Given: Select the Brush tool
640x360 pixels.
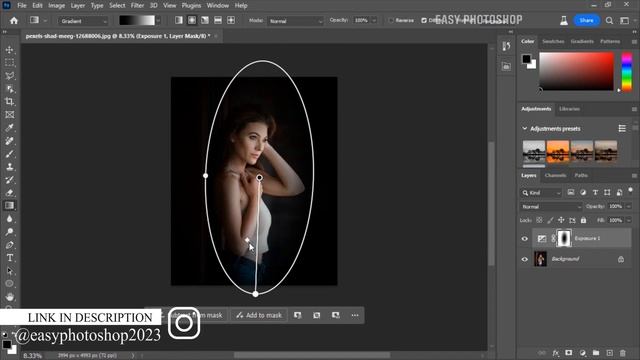Looking at the screenshot, I should [9, 154].
